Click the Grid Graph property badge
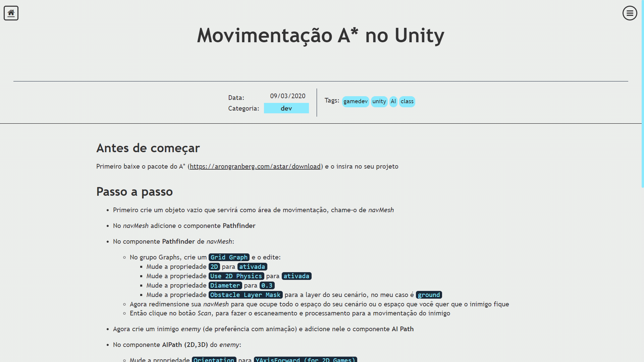Screen dimensions: 644x362 (x=229, y=257)
